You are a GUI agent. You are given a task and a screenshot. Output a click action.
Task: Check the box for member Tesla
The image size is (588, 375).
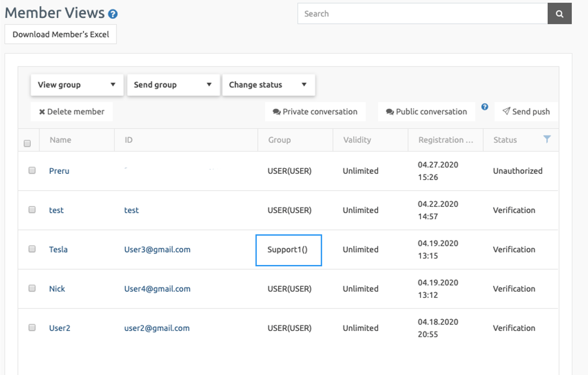click(x=32, y=249)
